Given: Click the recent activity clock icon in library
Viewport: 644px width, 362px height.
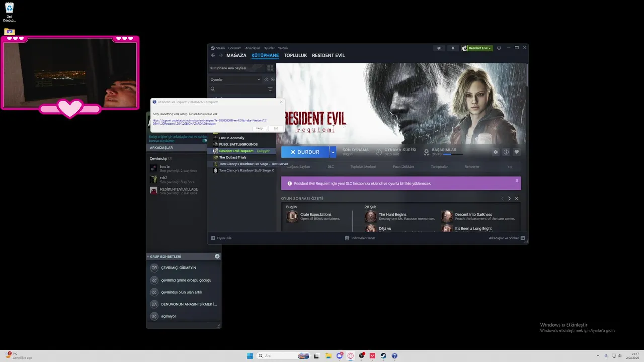Looking at the screenshot, I should coord(266,79).
